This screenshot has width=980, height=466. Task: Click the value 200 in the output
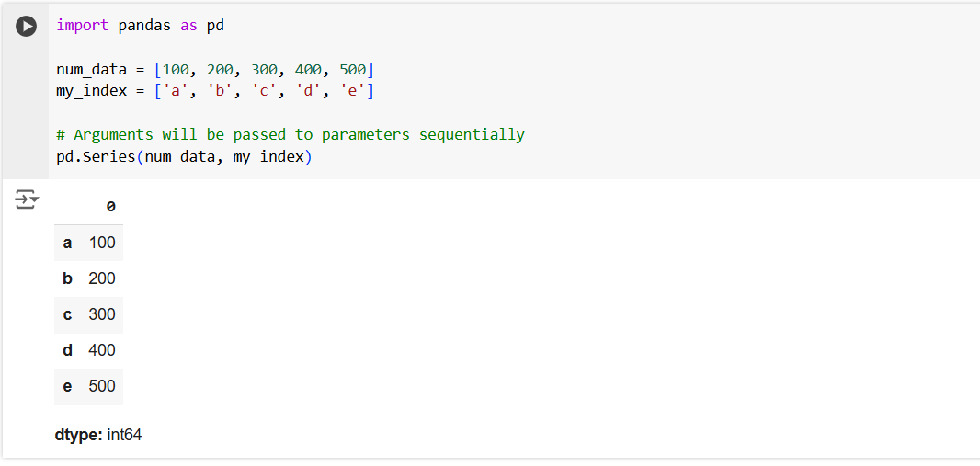(102, 278)
